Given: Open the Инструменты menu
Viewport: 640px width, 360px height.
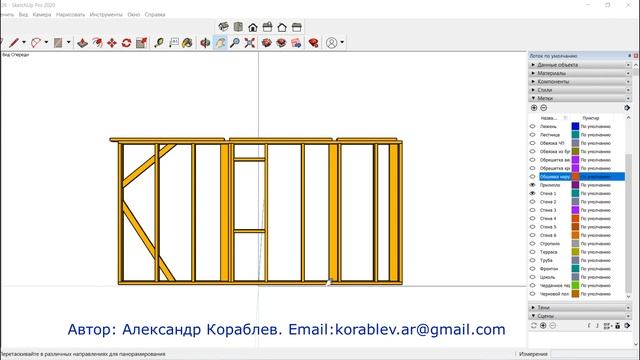Looking at the screenshot, I should coord(106,15).
